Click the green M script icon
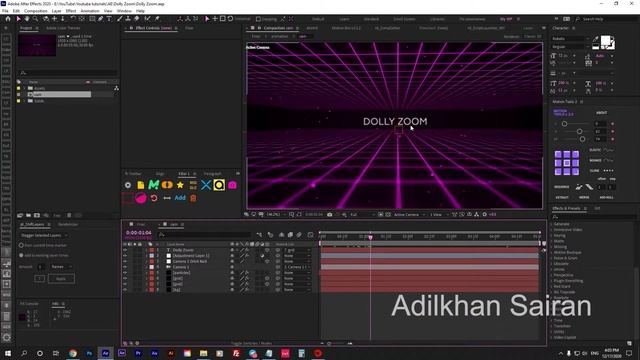This screenshot has width=640, height=360. tap(153, 185)
